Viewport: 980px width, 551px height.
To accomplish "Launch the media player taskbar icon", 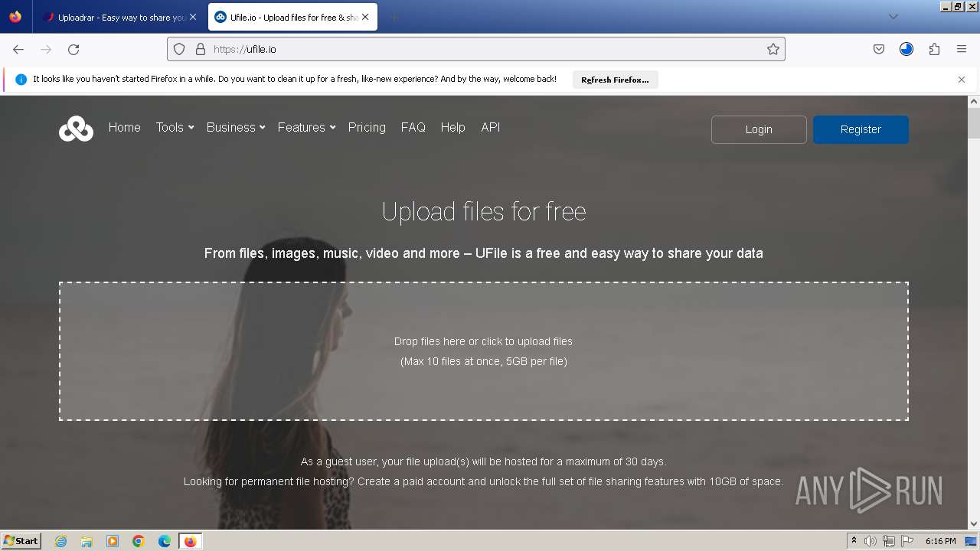I will click(113, 541).
